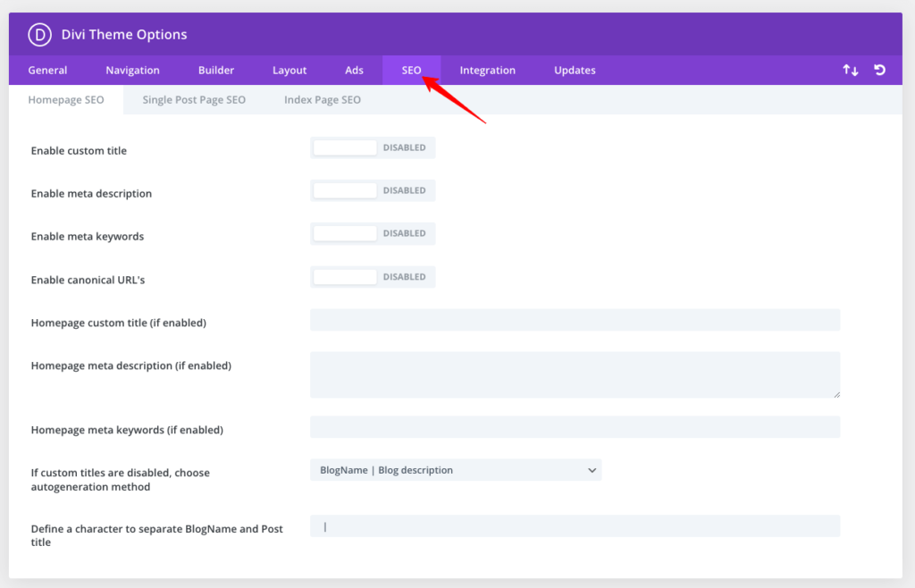Switch to the Navigation tab
915x588 pixels.
click(132, 70)
